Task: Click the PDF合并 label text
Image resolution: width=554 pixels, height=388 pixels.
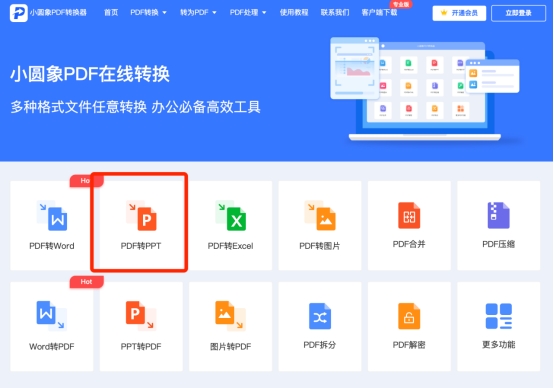Action: 409,244
